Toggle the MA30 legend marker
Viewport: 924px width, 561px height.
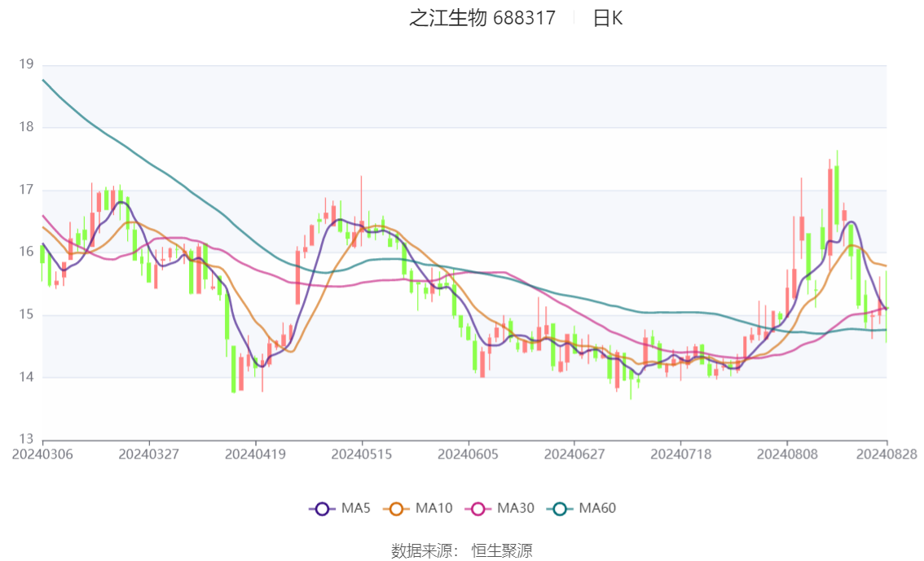pos(478,509)
